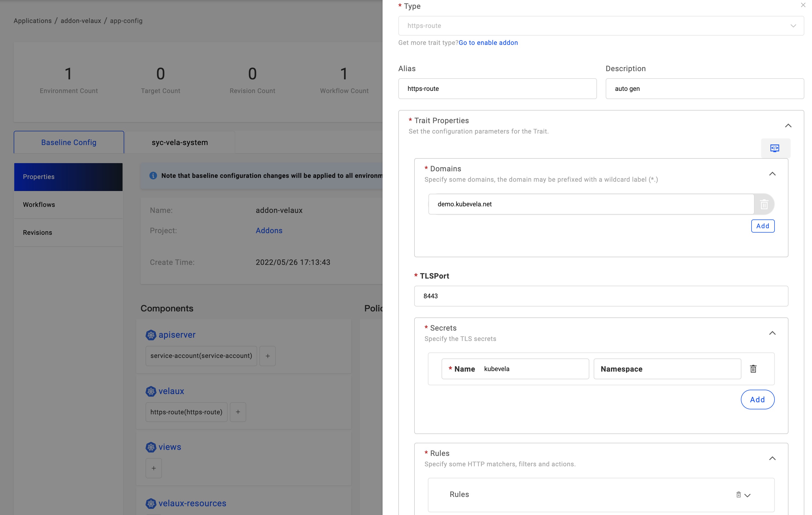Expand the Rules item chevron
Viewport: 812px width, 515px height.
748,496
